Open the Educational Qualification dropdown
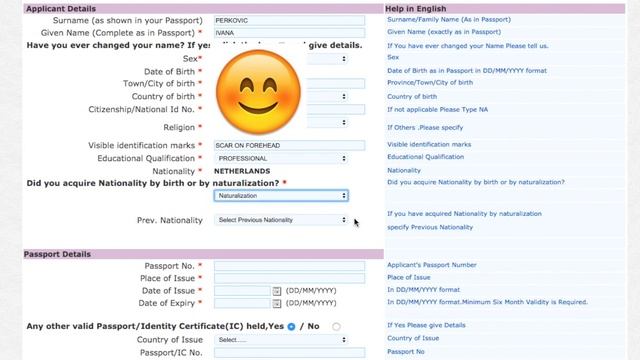The height and width of the screenshot is (360, 640). pyautogui.click(x=281, y=158)
